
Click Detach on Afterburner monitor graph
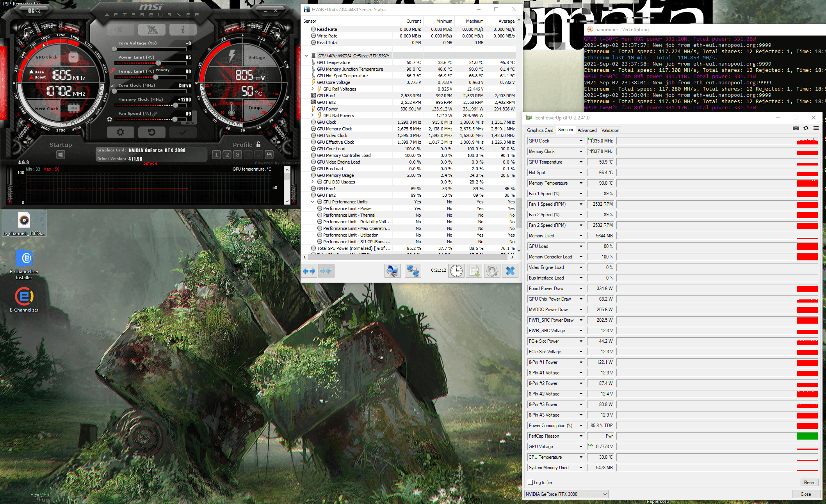[150, 164]
